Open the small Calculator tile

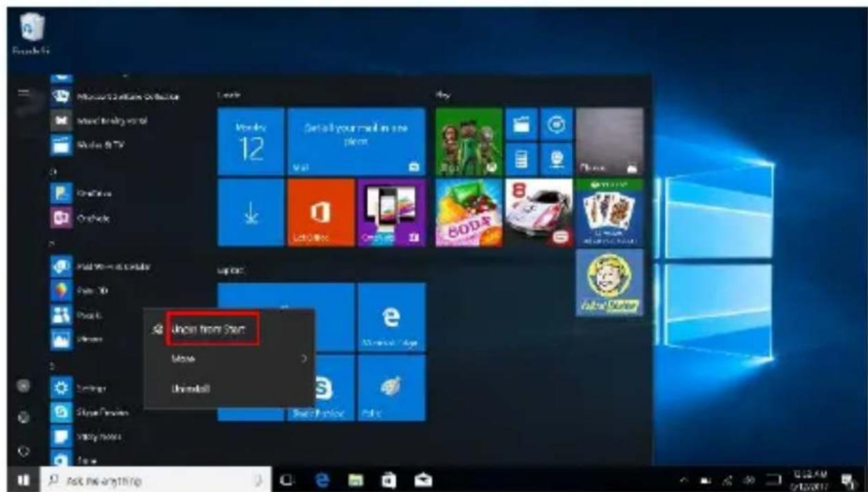pos(521,159)
